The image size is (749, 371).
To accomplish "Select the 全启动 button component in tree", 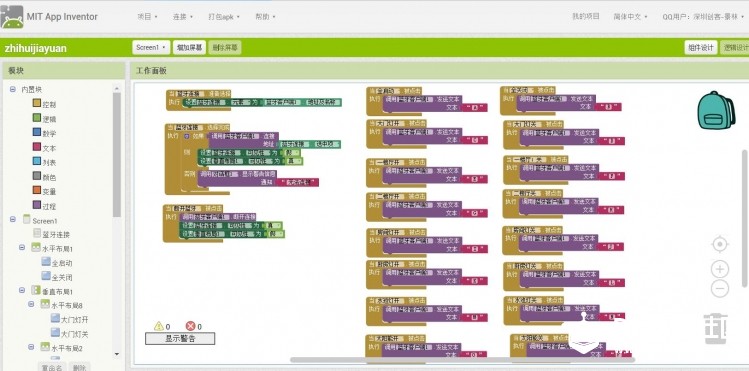I will [x=57, y=262].
